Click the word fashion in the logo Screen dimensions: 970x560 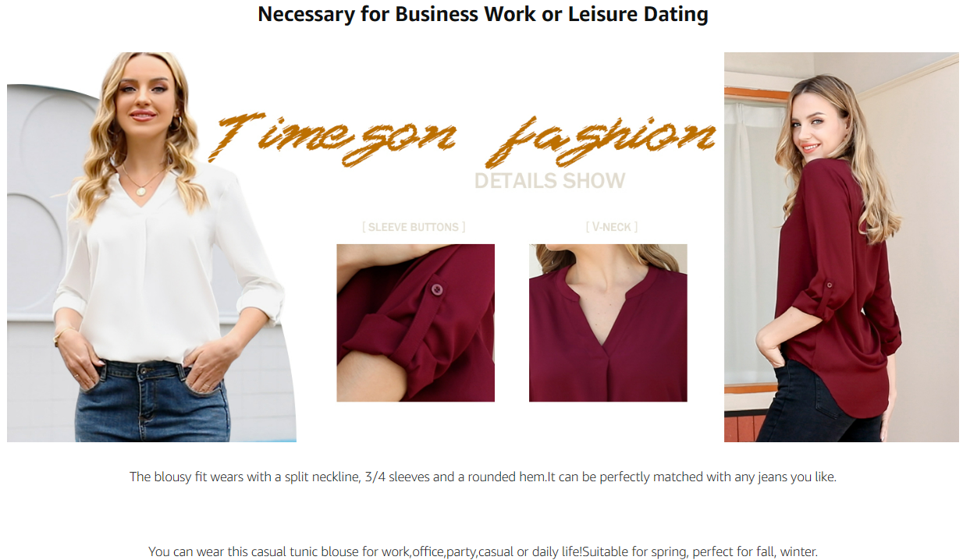click(601, 142)
